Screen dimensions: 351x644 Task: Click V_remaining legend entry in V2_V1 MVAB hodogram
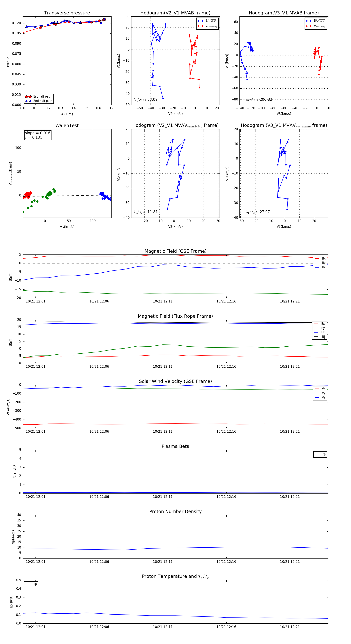coord(207,26)
